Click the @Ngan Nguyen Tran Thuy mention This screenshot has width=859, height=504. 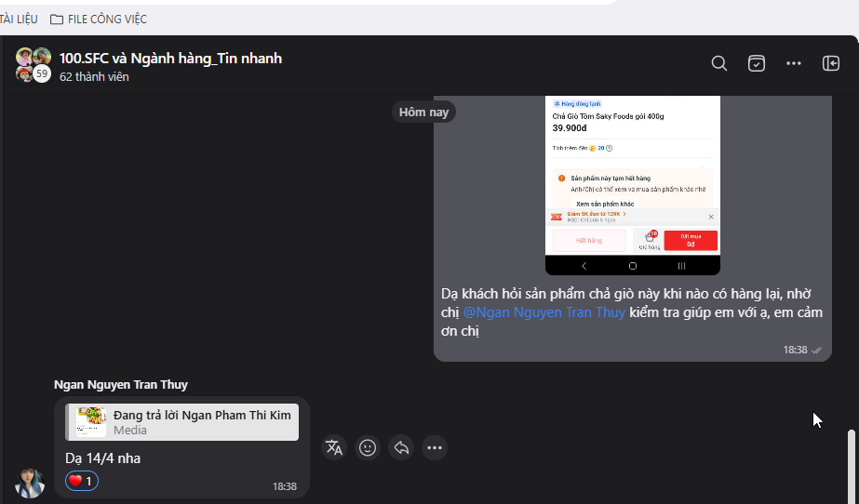544,312
